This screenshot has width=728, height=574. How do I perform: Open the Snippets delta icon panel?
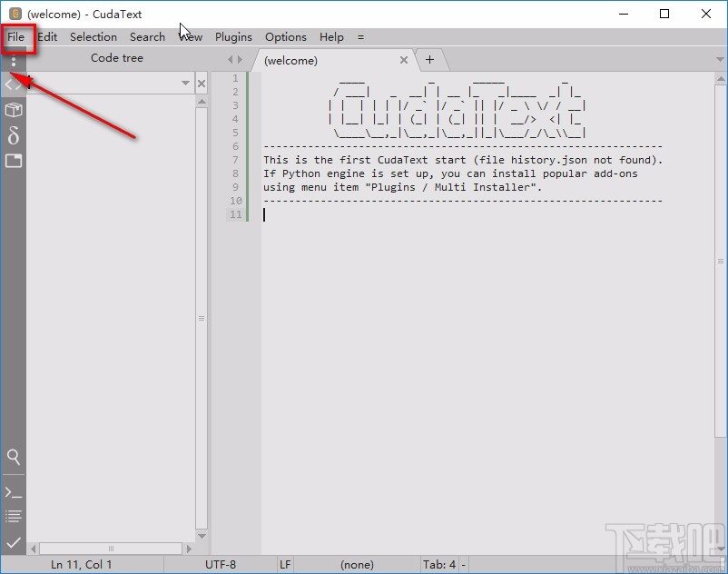pos(14,135)
